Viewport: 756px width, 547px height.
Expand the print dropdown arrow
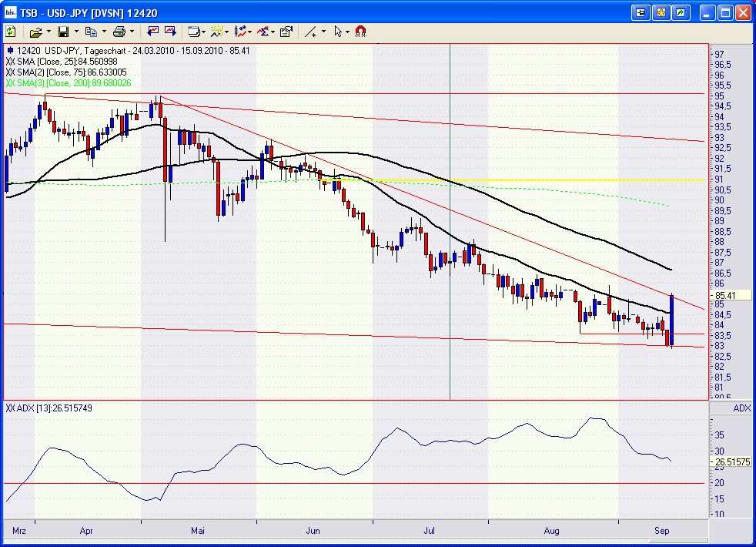(132, 32)
